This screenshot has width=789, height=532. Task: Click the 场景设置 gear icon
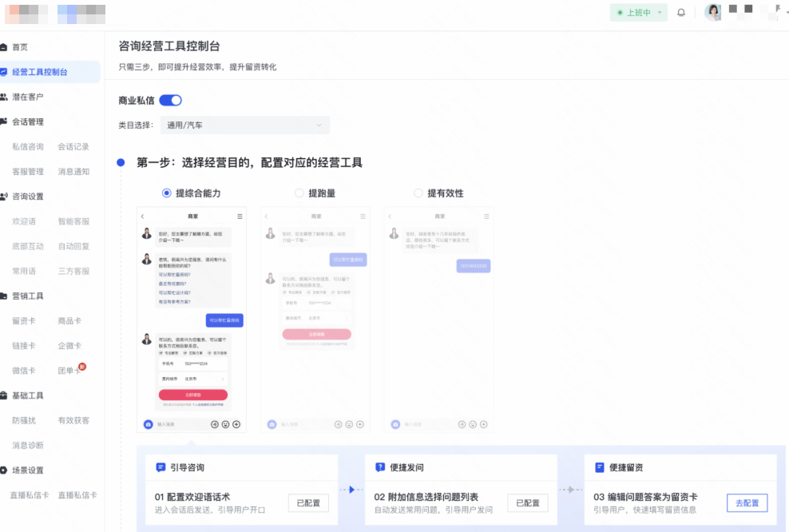[x=3, y=470]
